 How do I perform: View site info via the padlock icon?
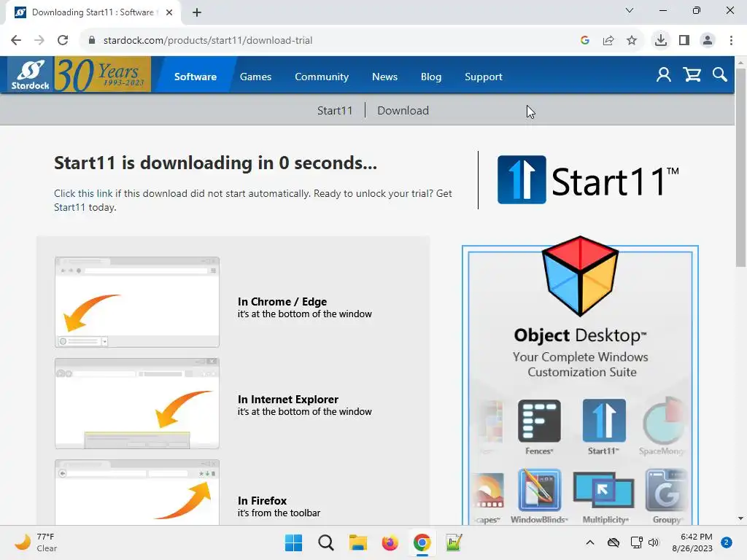tap(92, 41)
